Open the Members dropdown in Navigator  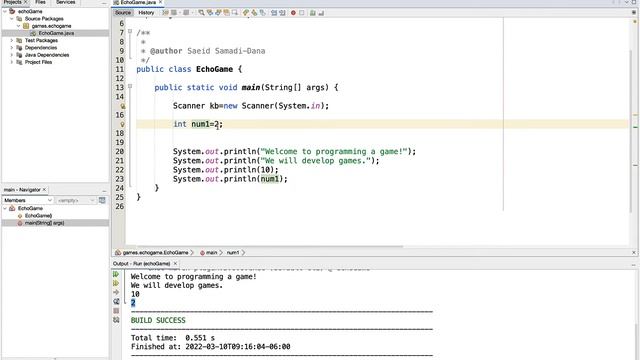[x=28, y=200]
